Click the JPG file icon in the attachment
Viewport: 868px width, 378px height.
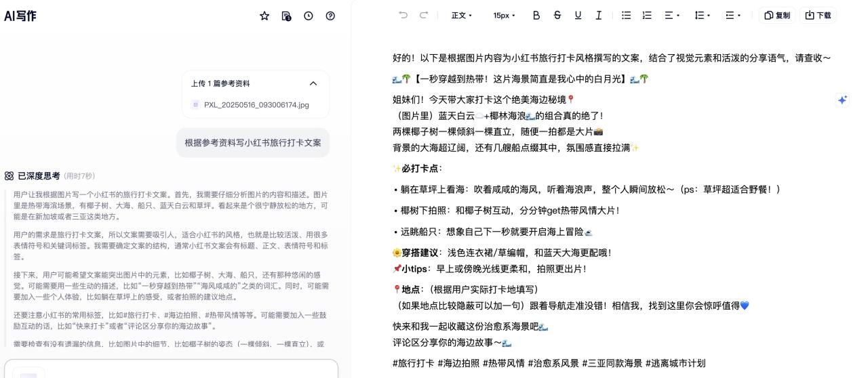tap(196, 104)
